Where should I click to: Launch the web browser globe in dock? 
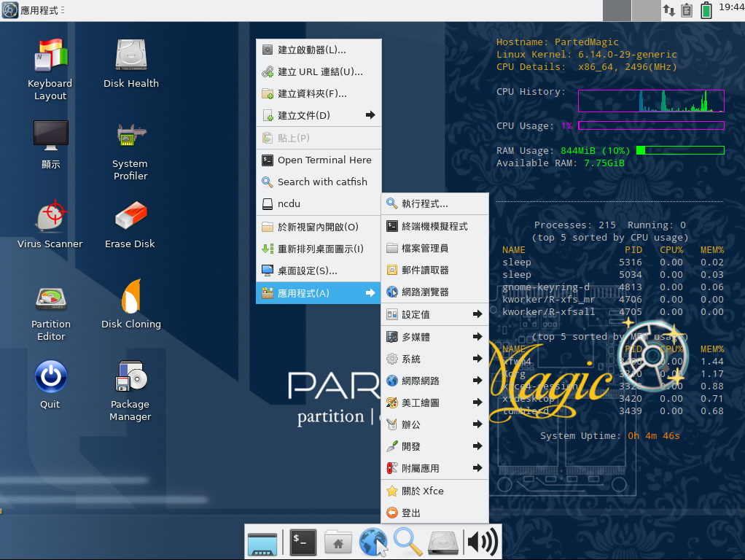[372, 542]
